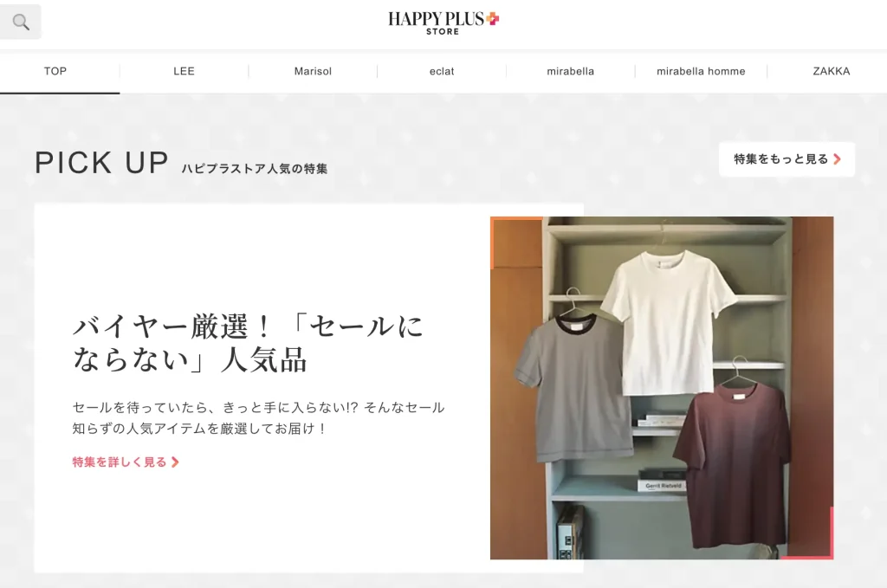
Task: Follow the 特集を詳しく見る link
Action: [120, 462]
